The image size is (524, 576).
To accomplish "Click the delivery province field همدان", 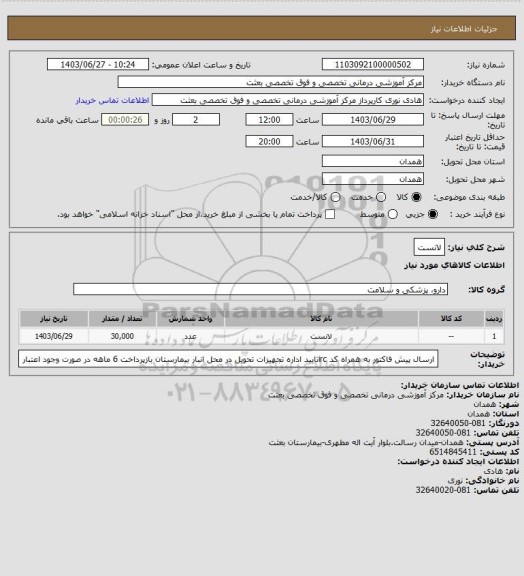I will point(373,161).
